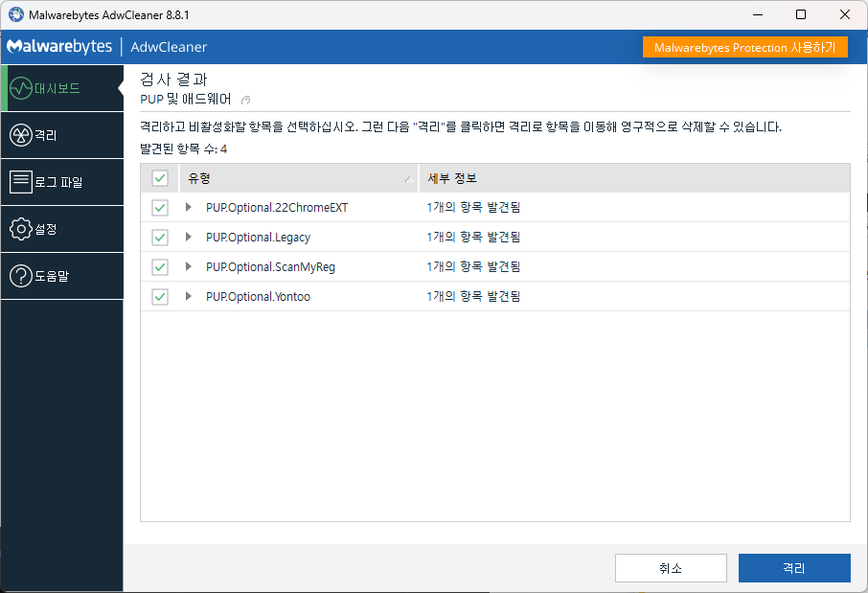Screen dimensions: 868x593
Task: Click the help question mark icon
Action: click(21, 276)
